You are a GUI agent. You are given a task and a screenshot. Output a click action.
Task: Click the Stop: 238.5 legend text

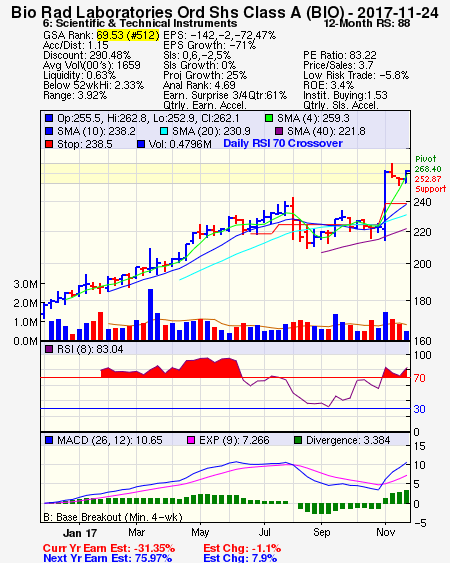pyautogui.click(x=85, y=144)
